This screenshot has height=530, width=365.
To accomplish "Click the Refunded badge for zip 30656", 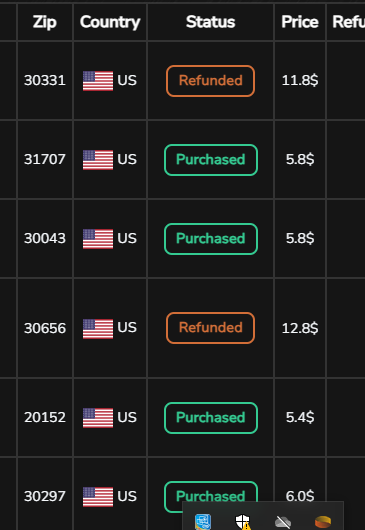I will [x=211, y=328].
